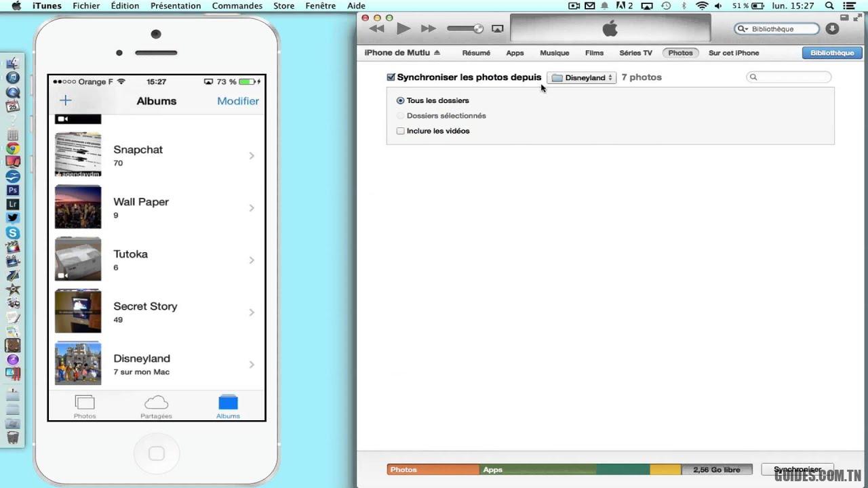Click the AirPlay icon in iTunes toolbar
868x488 pixels.
coord(498,28)
